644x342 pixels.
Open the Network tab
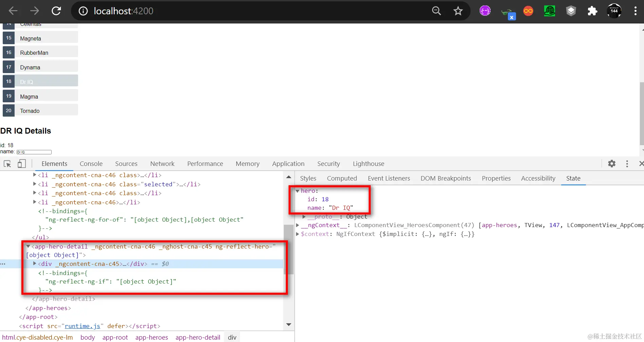point(162,164)
